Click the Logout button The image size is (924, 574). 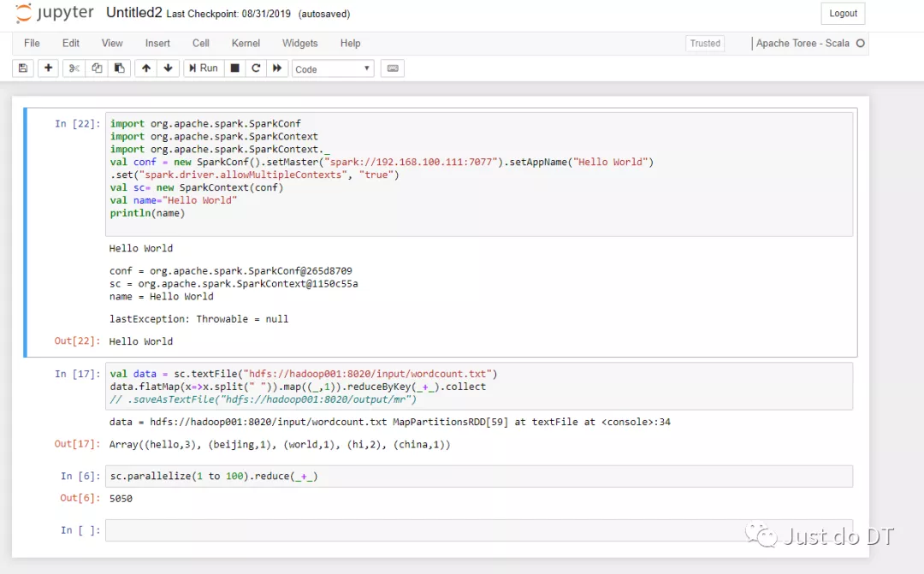843,14
